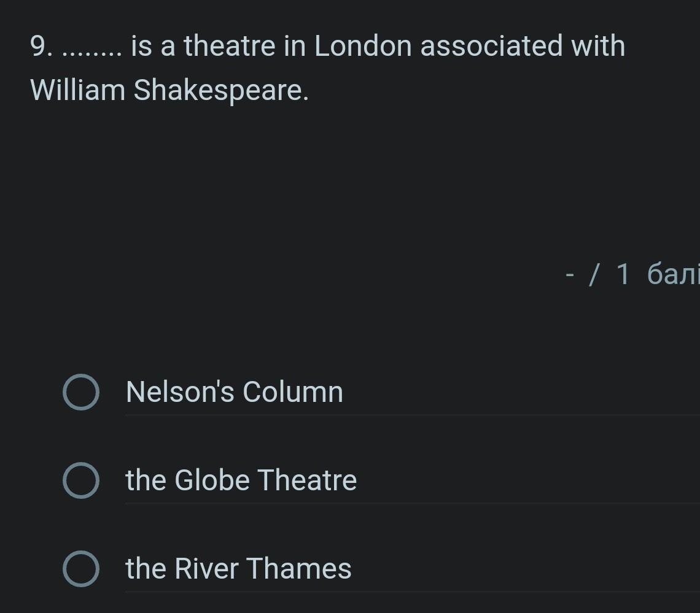Click the "William Shakespeare." text line

tap(169, 91)
